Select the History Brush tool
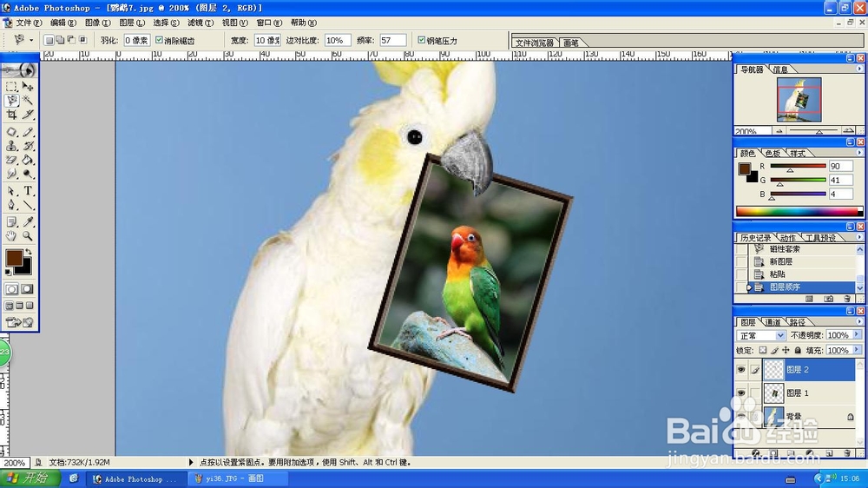868x488 pixels. [27, 146]
